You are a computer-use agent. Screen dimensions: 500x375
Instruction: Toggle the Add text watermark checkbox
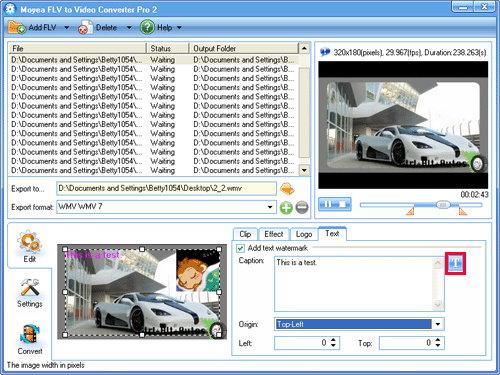240,248
